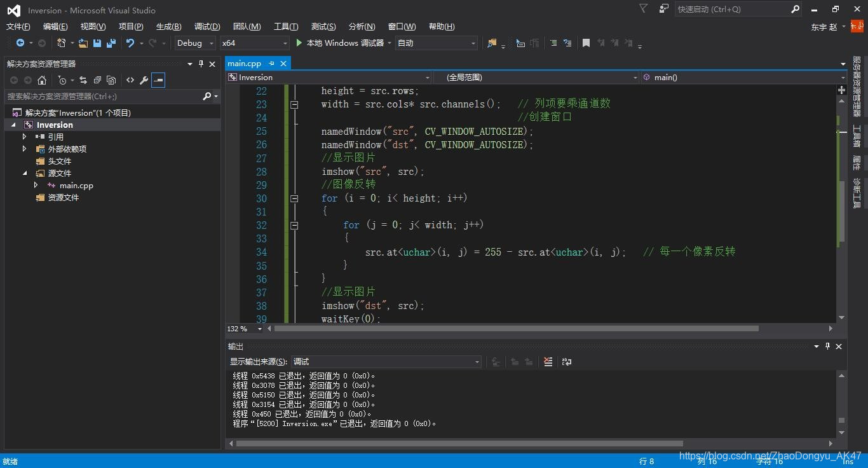Click the Solution Explorer search magnifier icon

pyautogui.click(x=207, y=96)
